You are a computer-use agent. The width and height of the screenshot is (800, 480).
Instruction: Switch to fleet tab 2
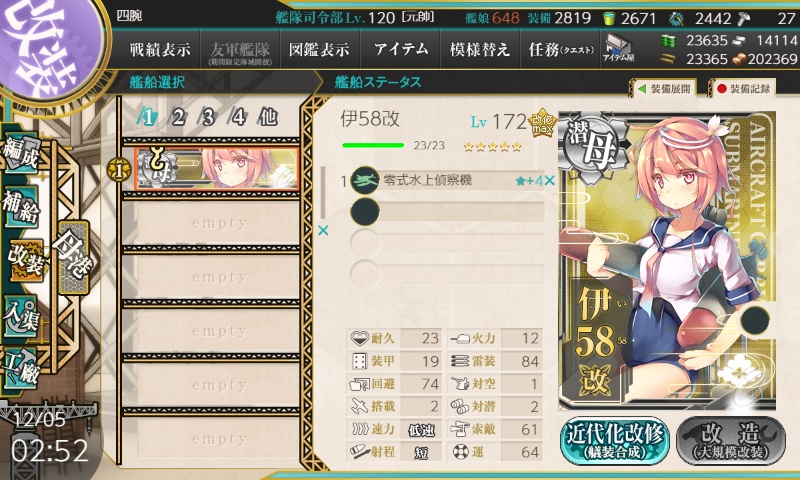pos(178,117)
